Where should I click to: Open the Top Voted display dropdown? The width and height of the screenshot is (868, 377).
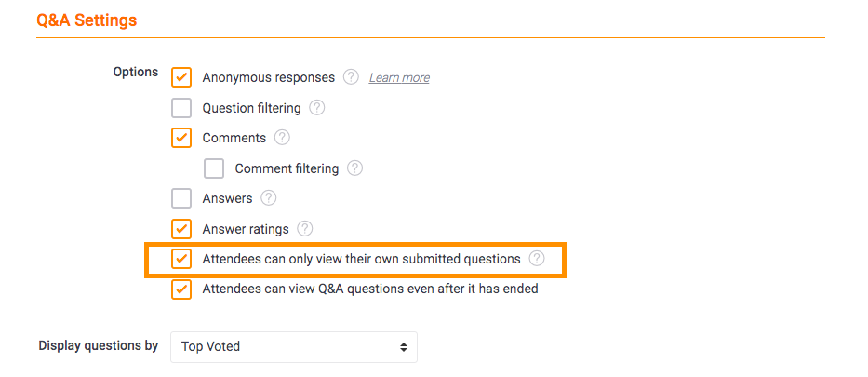click(x=294, y=347)
